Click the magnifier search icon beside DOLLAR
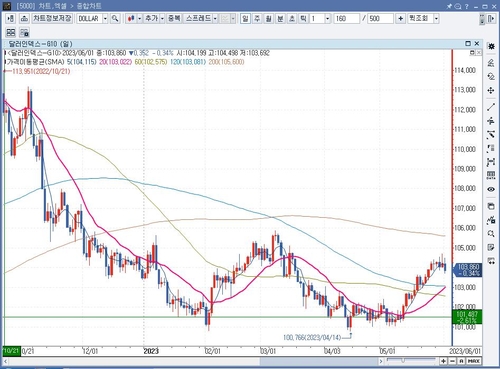500x369 pixels. tap(115, 19)
